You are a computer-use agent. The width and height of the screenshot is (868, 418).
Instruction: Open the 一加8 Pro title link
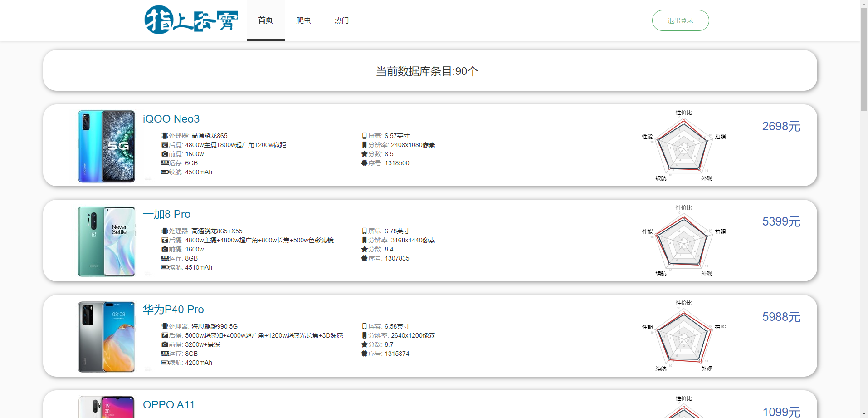[x=166, y=214]
